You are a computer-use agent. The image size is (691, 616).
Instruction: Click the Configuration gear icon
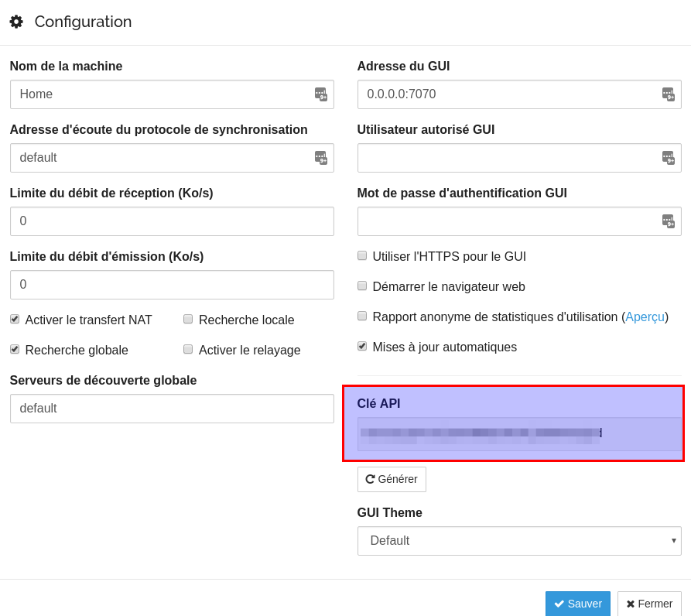pos(16,22)
